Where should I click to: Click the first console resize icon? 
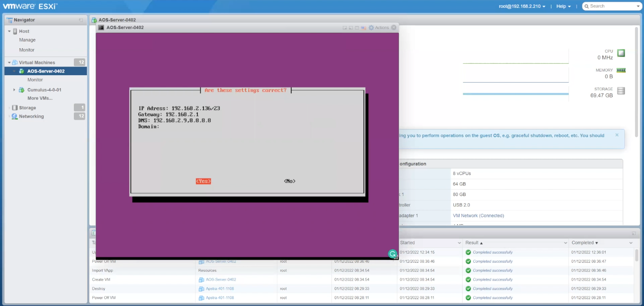[344, 28]
